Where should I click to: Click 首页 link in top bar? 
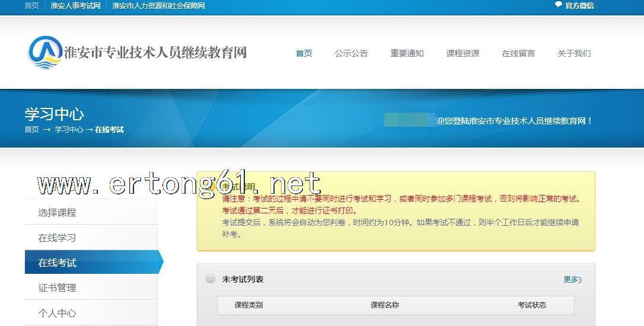tap(31, 6)
